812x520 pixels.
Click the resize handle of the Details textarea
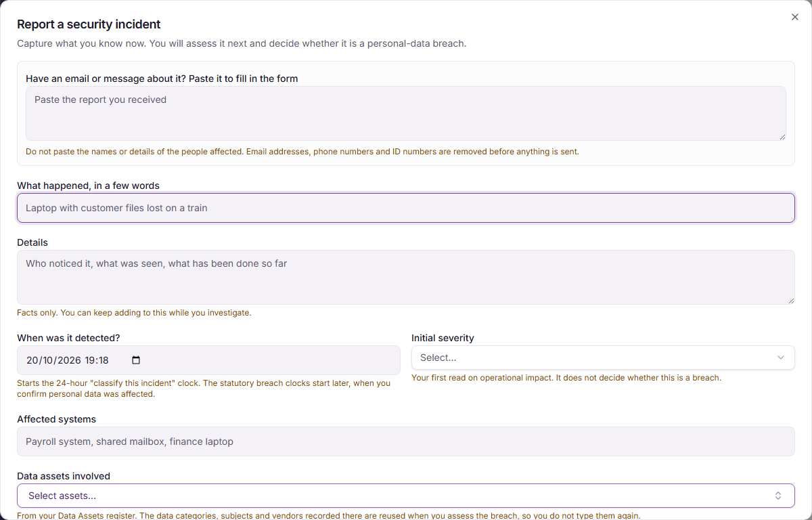[790, 300]
